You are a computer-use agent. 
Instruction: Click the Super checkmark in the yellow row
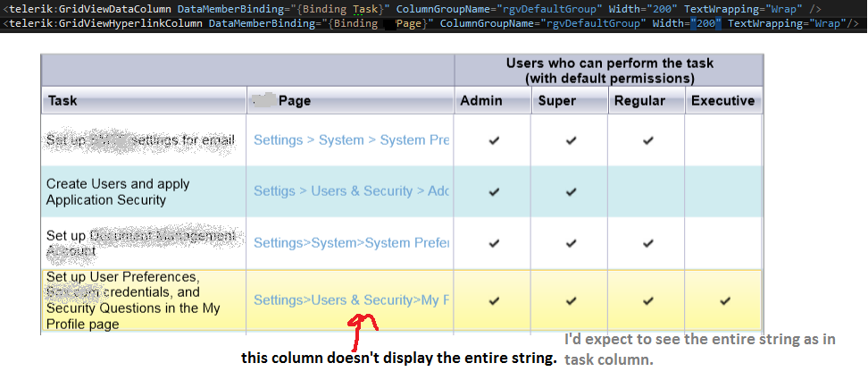(570, 301)
